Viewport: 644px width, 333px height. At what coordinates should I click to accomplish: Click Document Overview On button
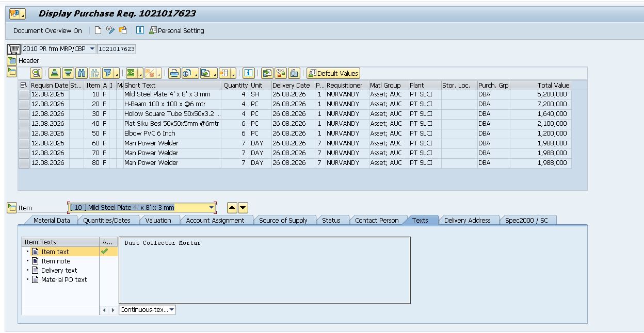pyautogui.click(x=47, y=30)
